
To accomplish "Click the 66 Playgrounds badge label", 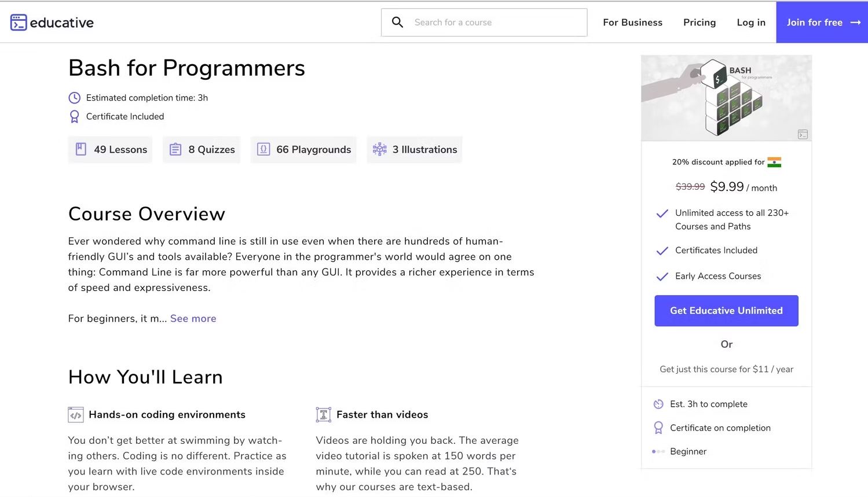I will tap(313, 149).
